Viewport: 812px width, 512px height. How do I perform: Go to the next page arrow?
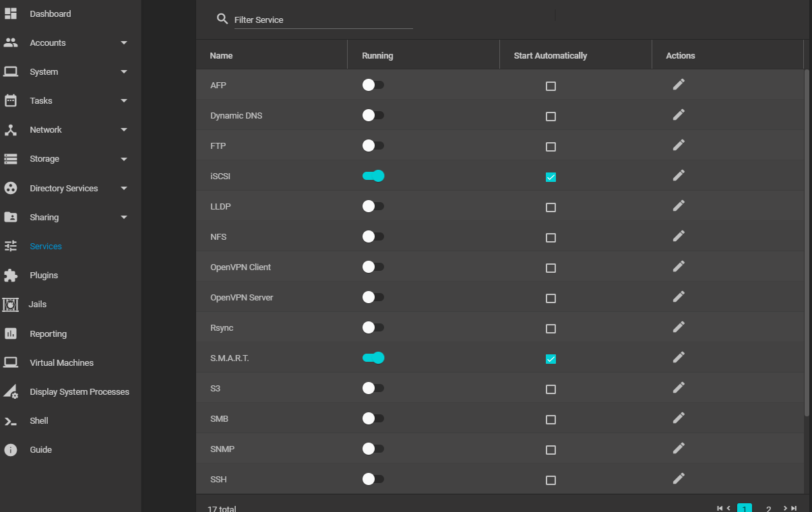click(786, 508)
